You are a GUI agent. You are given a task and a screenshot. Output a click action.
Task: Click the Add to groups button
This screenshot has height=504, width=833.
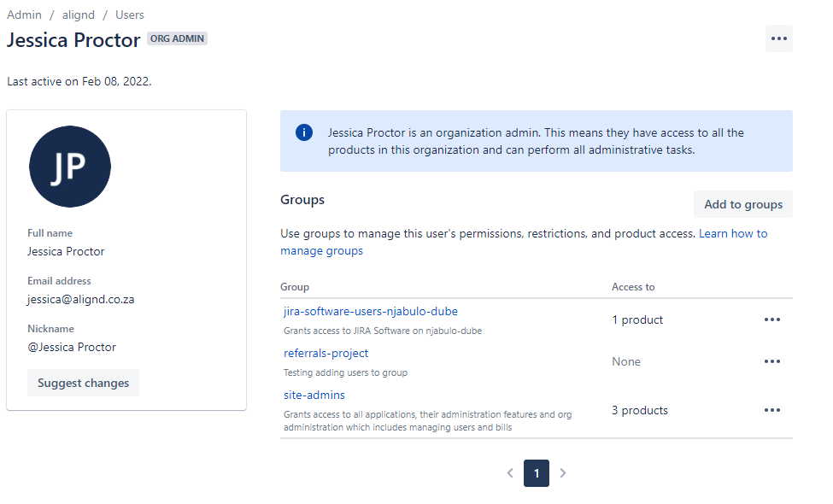point(743,204)
